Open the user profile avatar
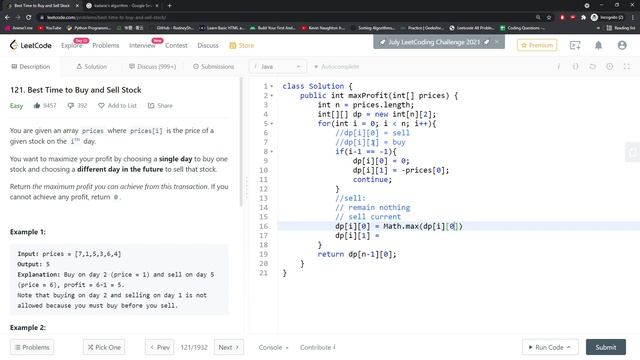The height and width of the screenshot is (360, 640). pyautogui.click(x=622, y=45)
